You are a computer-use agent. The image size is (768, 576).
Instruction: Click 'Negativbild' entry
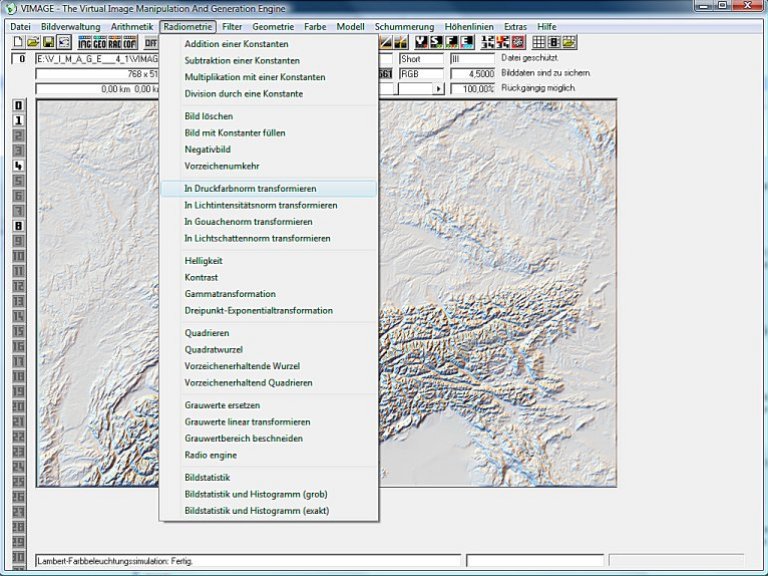coord(208,150)
